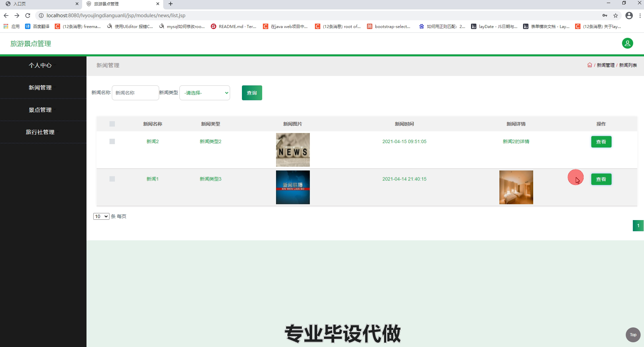Open README.md bookmark
This screenshot has height=347, width=644.
click(233, 26)
